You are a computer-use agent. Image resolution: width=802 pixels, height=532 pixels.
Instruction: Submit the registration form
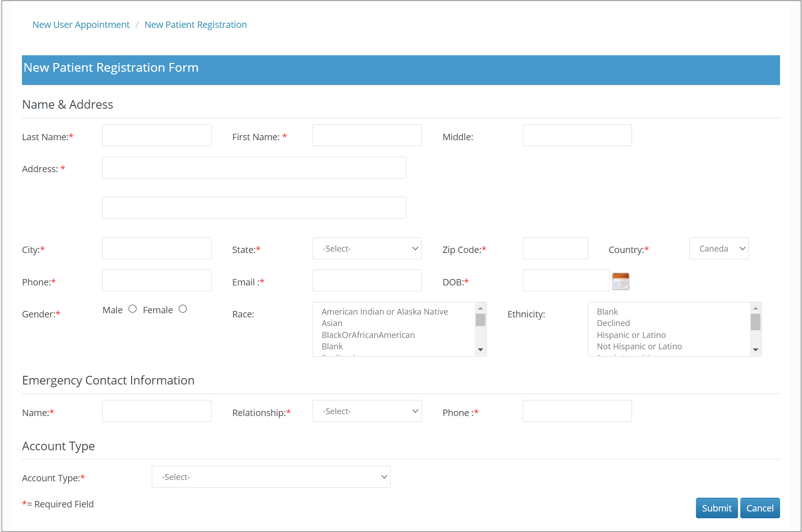click(x=717, y=508)
